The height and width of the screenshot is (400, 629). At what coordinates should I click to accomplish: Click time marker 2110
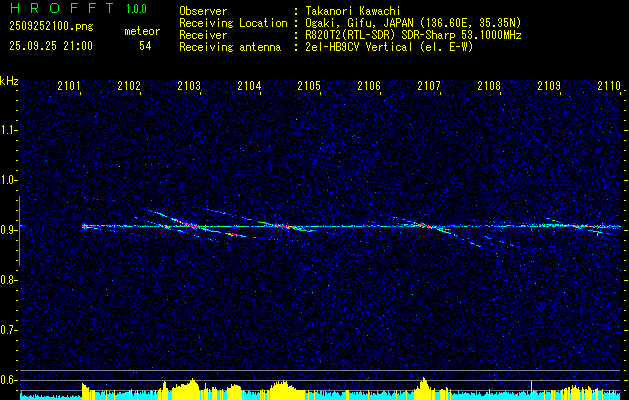pos(609,85)
